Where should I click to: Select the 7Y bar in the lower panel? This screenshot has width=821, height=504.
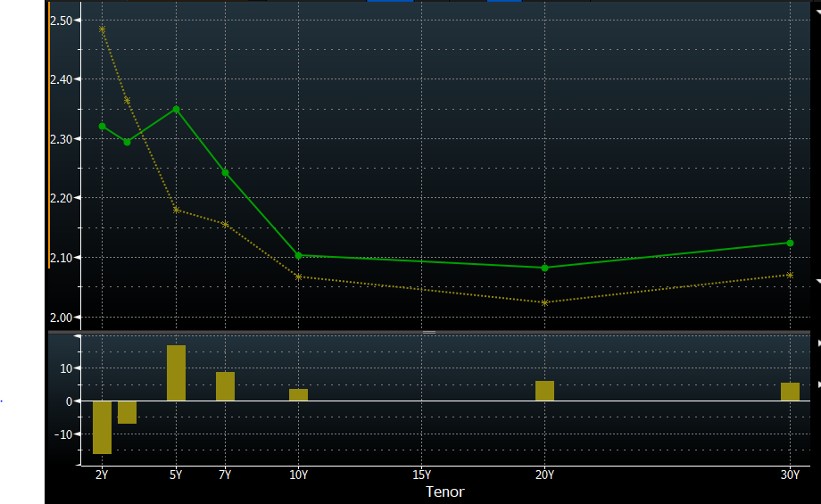(225, 386)
